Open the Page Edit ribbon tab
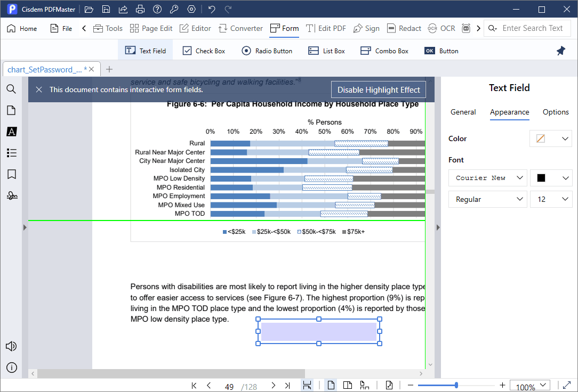Screen dimensions: 578x392 [x=151, y=28]
